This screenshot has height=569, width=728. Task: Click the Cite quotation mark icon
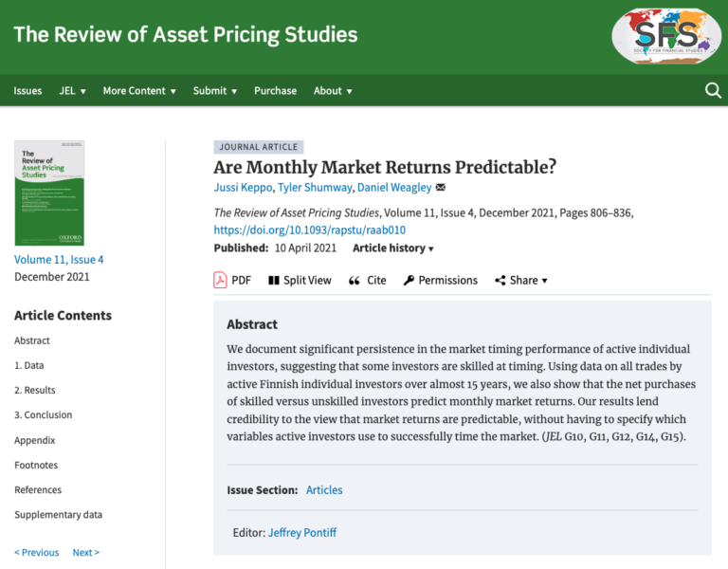355,281
